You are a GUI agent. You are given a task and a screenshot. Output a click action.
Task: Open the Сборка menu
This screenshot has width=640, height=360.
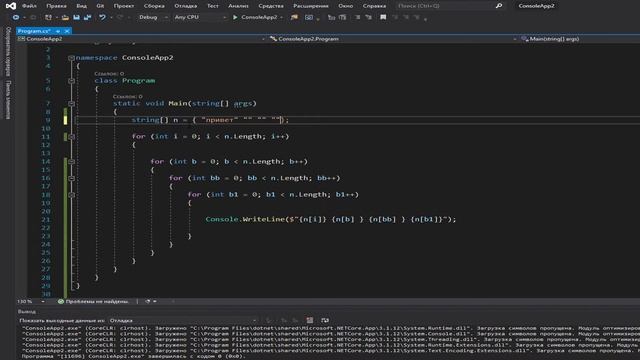click(154, 6)
